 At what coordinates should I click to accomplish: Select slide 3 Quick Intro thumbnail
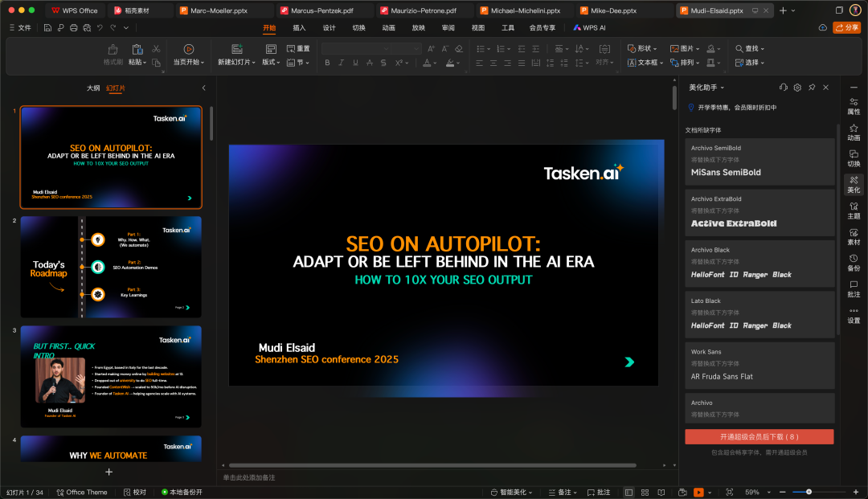tap(111, 376)
